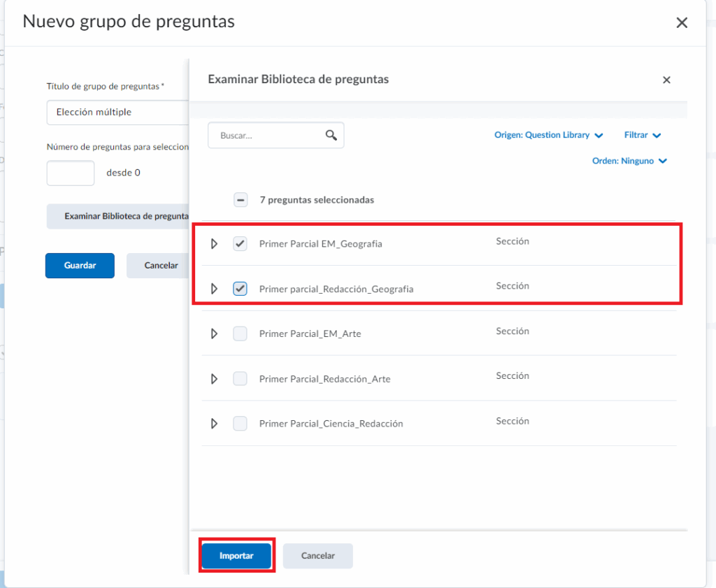Expand Primer Parcial_Ciencia_Redacción section arrow
Image resolution: width=716 pixels, height=588 pixels.
tap(215, 424)
